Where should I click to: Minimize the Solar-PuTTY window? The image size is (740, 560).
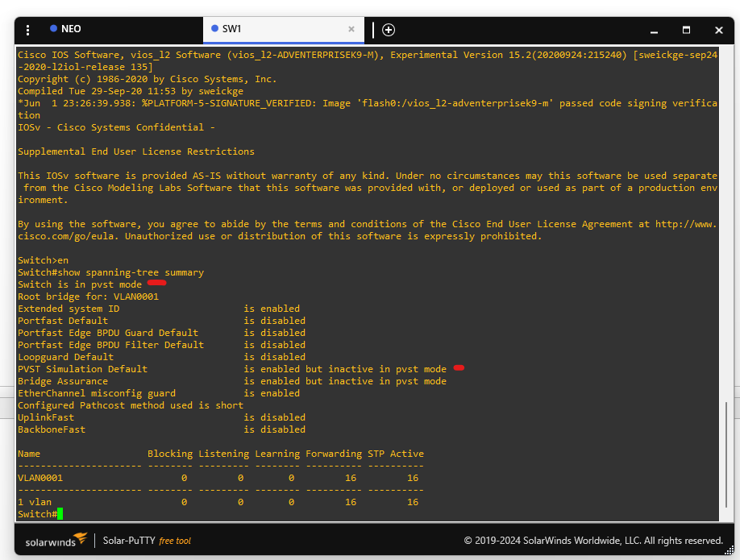(x=654, y=31)
